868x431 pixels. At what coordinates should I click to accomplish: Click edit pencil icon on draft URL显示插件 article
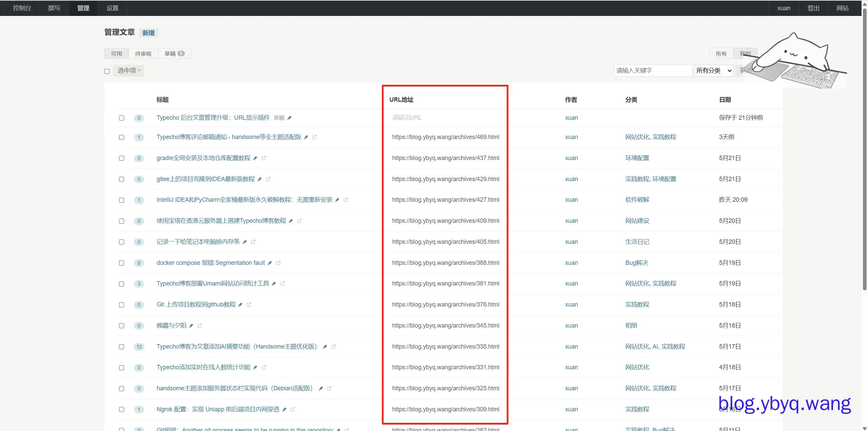pyautogui.click(x=290, y=118)
